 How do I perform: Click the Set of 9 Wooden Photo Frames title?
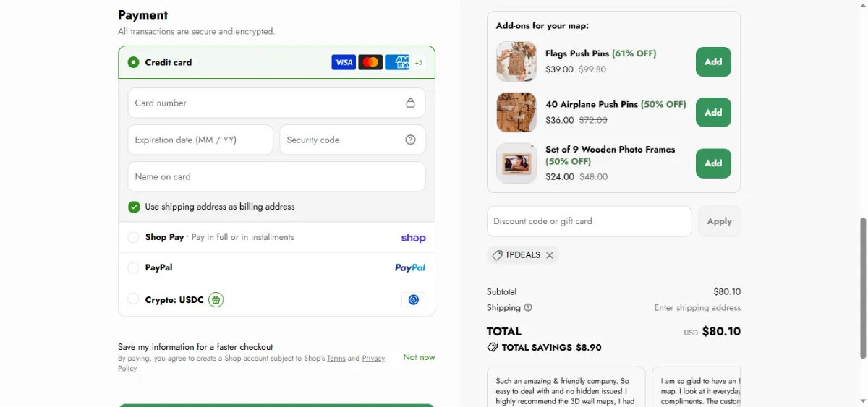click(610, 150)
